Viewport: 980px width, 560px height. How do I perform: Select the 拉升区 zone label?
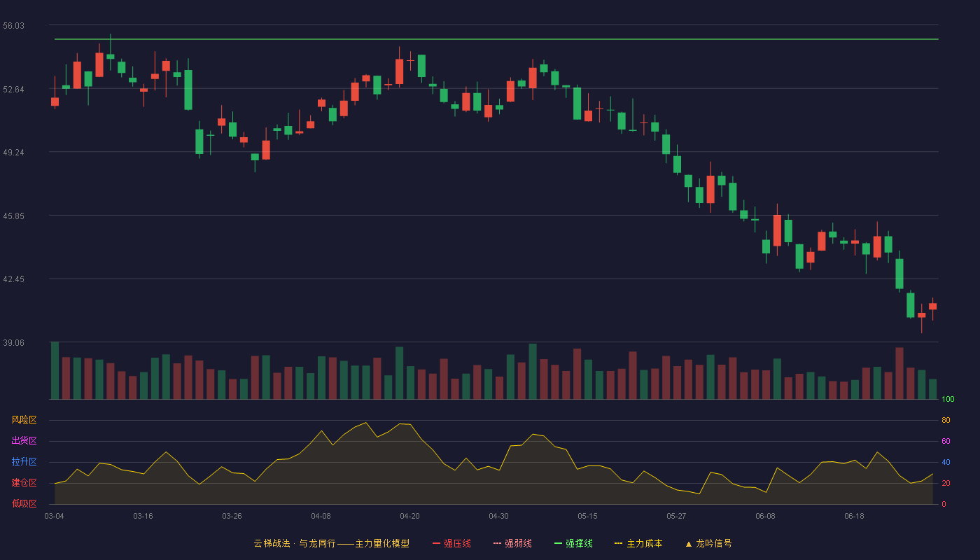[x=24, y=462]
